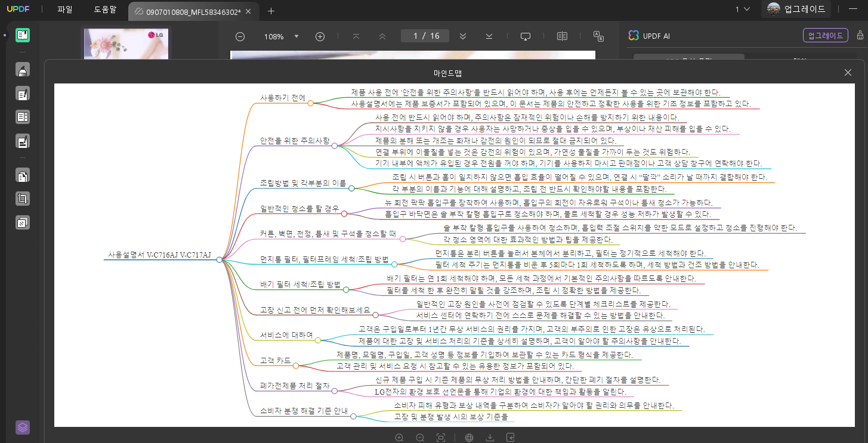Close the 마인드맵 dialog

coord(848,72)
